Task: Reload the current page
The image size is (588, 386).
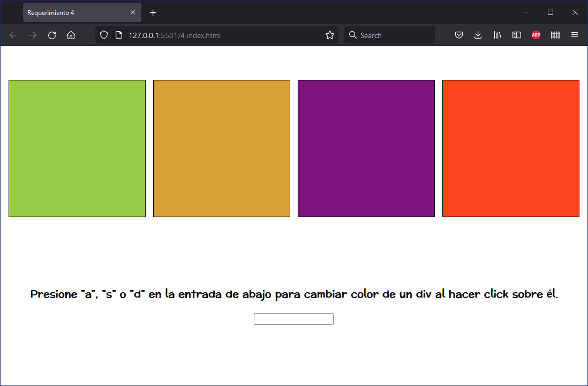Action: coord(51,35)
